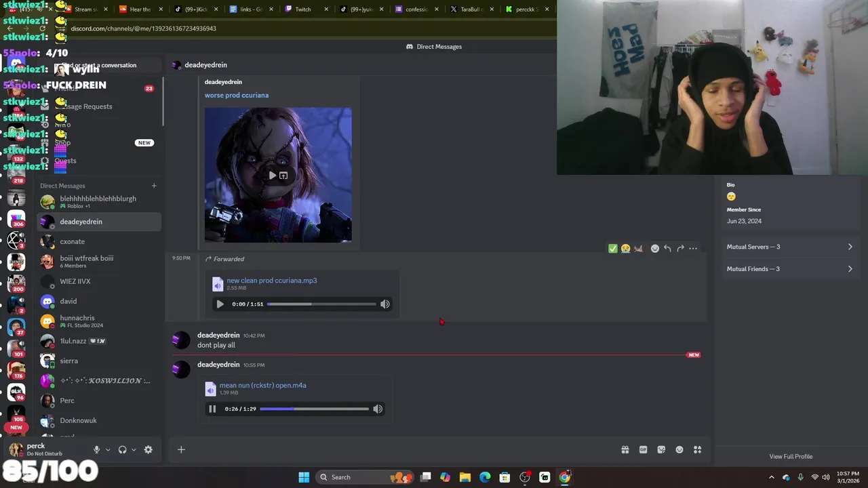
Task: Play the Chucky video thumbnail
Action: click(273, 176)
